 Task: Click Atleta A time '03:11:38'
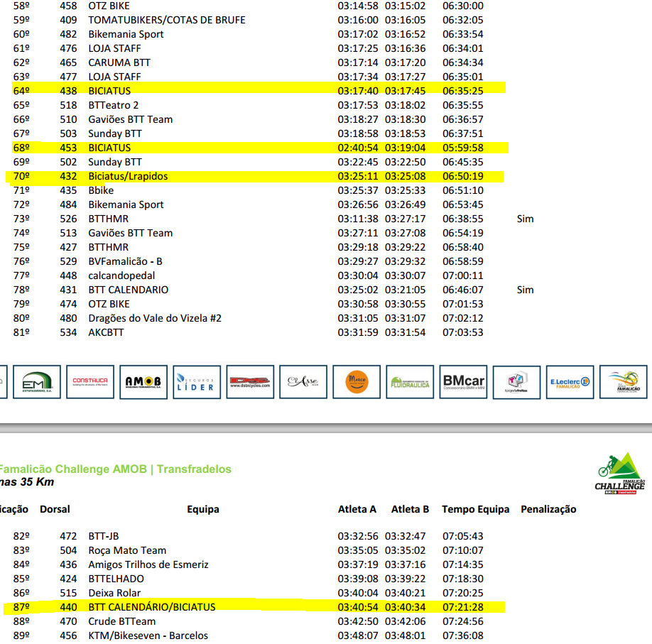click(358, 219)
